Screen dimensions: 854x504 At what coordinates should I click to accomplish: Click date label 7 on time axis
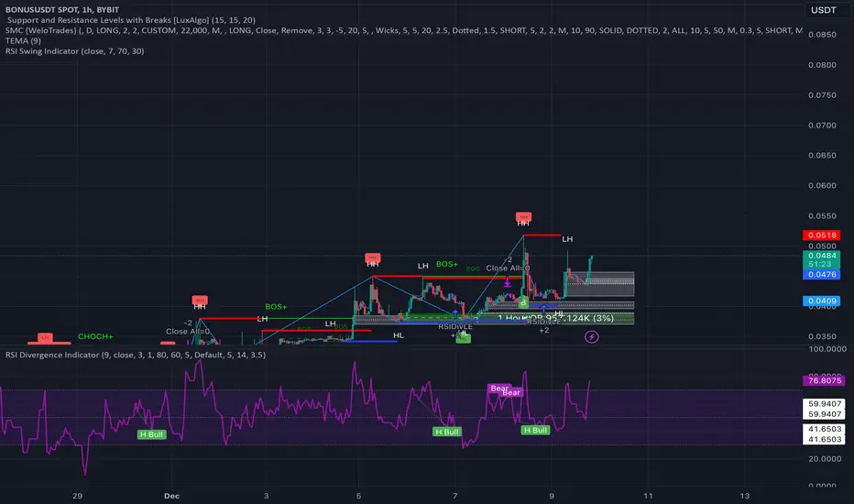pyautogui.click(x=454, y=496)
